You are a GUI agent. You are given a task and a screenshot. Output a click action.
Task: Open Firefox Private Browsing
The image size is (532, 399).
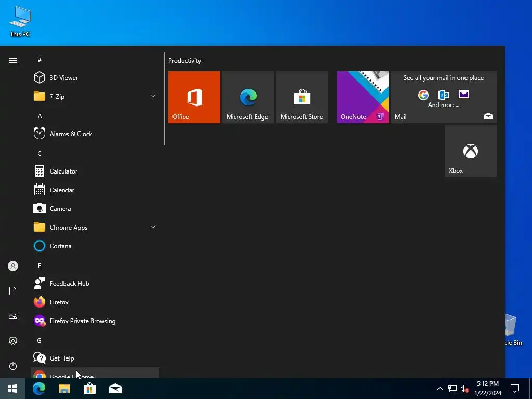pos(95,321)
